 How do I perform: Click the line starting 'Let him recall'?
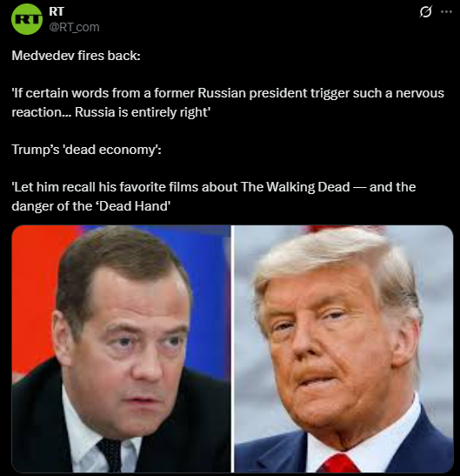point(214,187)
